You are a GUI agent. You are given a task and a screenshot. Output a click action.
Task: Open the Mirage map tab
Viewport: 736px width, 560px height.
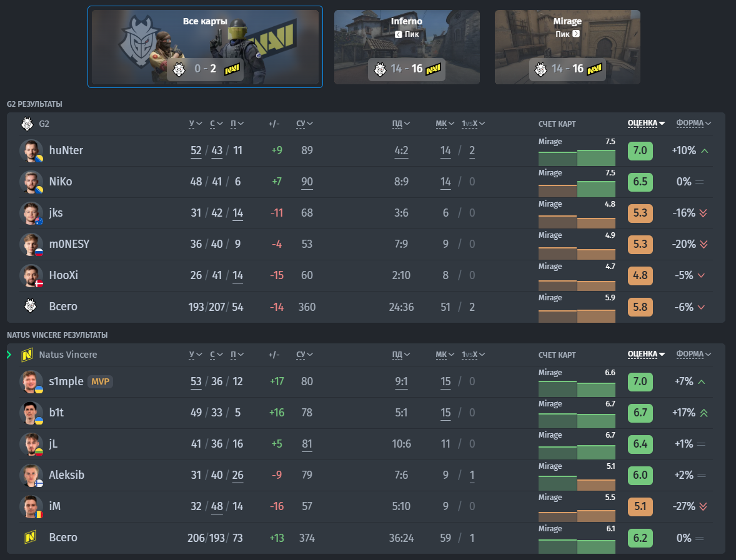[x=567, y=47]
